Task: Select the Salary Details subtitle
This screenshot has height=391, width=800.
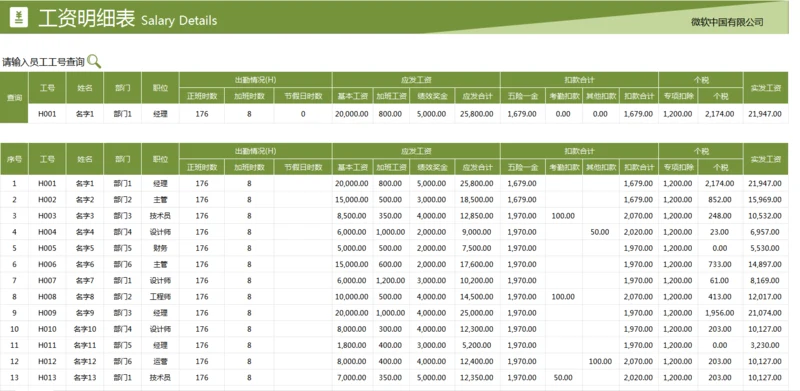Action: (x=179, y=21)
